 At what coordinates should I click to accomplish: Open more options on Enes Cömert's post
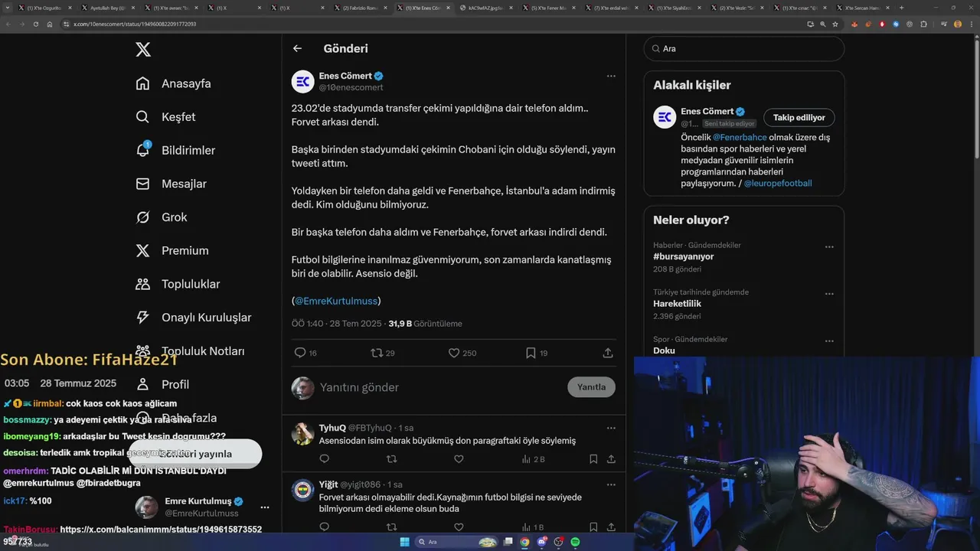(x=611, y=76)
